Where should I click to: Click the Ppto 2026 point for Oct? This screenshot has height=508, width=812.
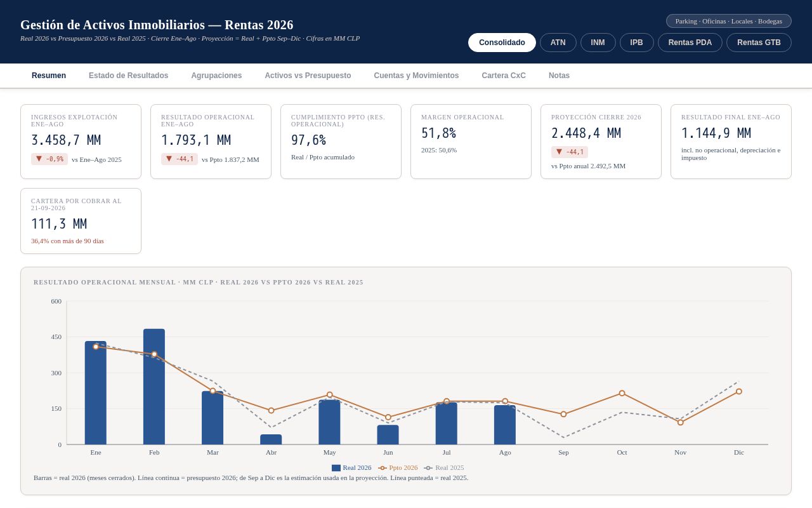[x=622, y=393]
